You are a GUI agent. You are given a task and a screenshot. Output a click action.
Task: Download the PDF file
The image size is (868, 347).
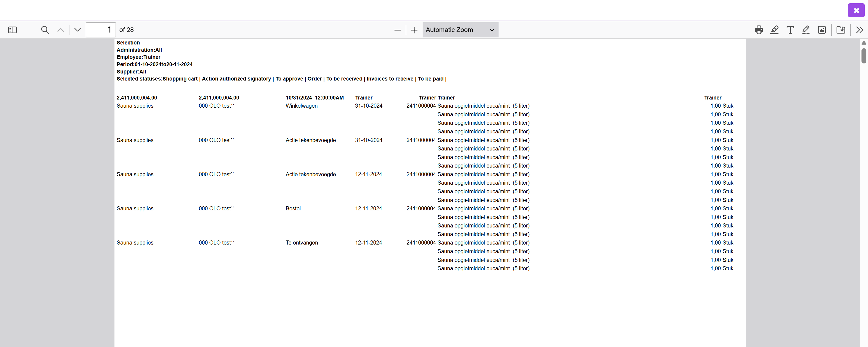[841, 30]
